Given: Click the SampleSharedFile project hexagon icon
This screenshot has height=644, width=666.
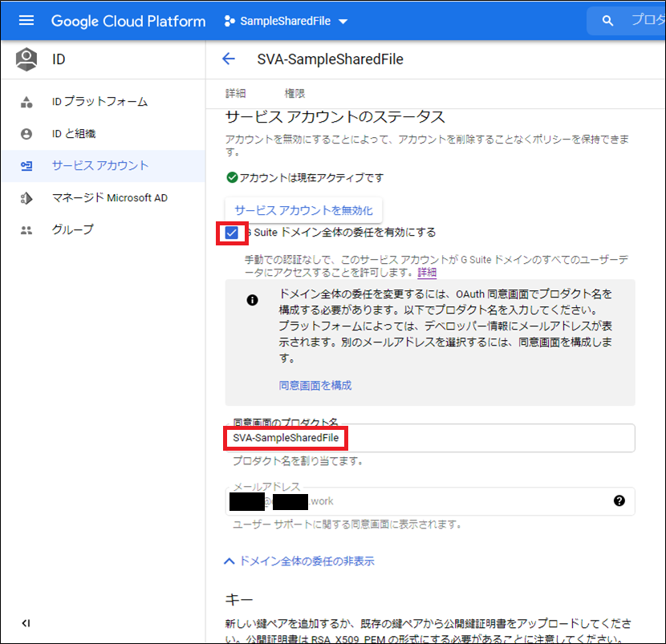Looking at the screenshot, I should click(x=229, y=21).
